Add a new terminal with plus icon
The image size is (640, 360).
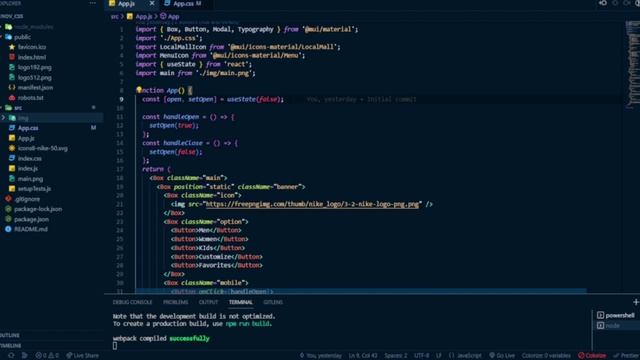pyautogui.click(x=636, y=302)
